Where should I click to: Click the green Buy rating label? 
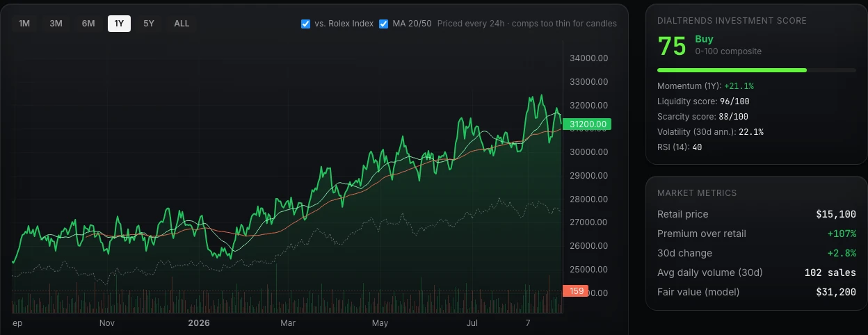tap(704, 40)
